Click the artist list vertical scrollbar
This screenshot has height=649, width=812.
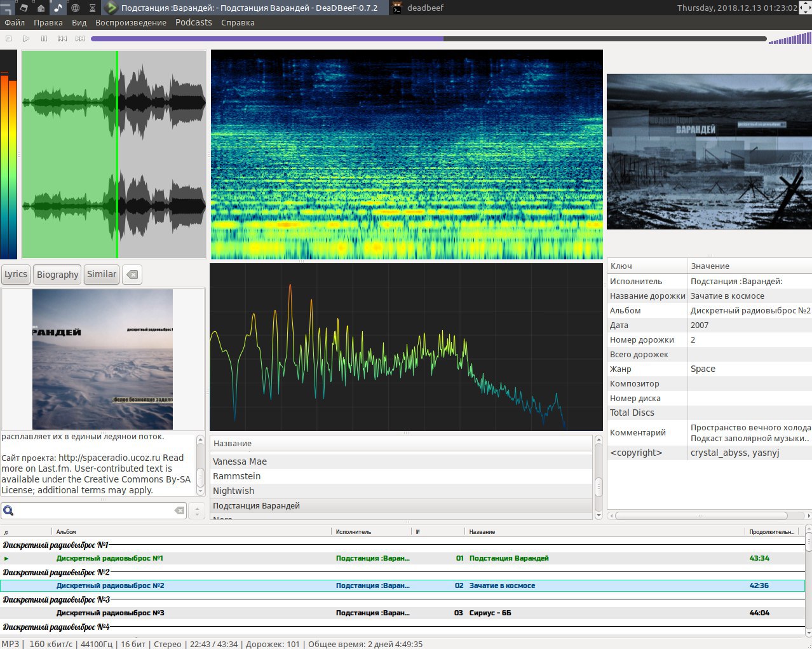(x=598, y=488)
